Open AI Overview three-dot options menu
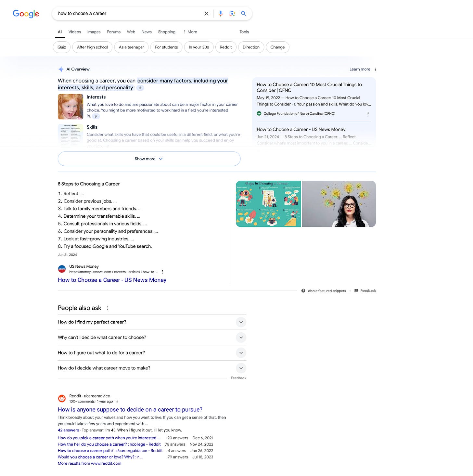This screenshot has width=473, height=476. (375, 69)
